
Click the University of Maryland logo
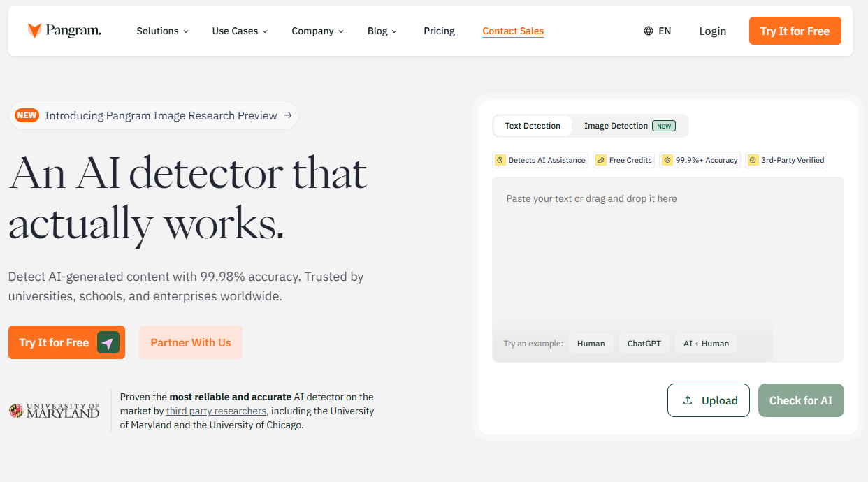(x=55, y=411)
